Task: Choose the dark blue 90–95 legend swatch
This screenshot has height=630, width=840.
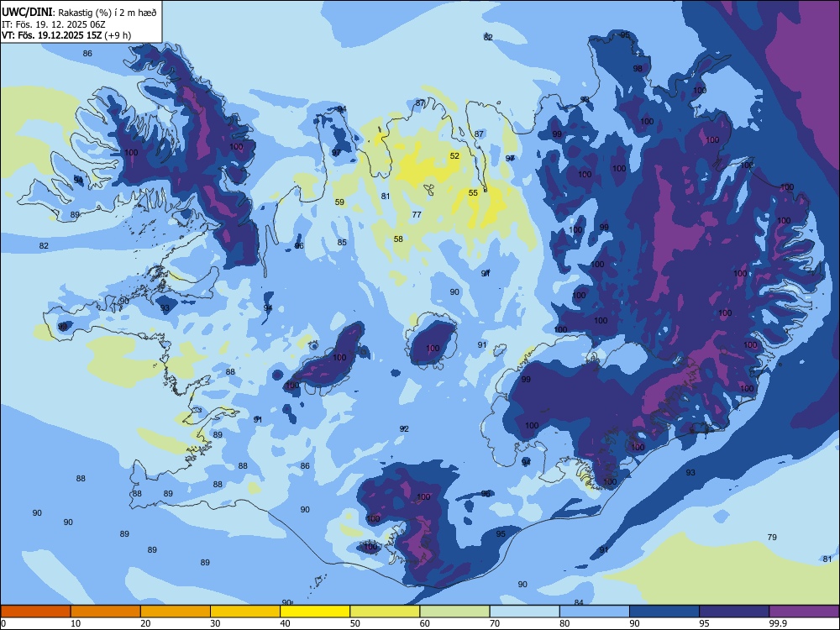Action: pos(664,612)
